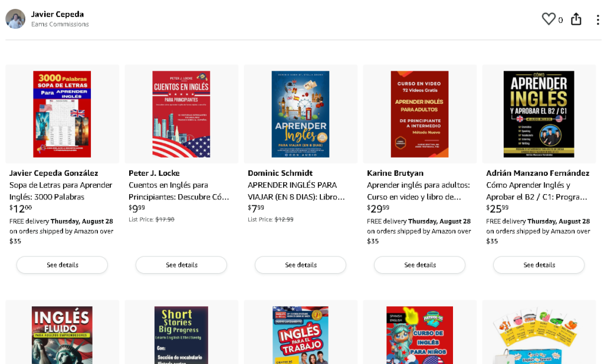This screenshot has height=364, width=604.
Task: Click Javier Cepeda profile avatar
Action: coord(15,19)
